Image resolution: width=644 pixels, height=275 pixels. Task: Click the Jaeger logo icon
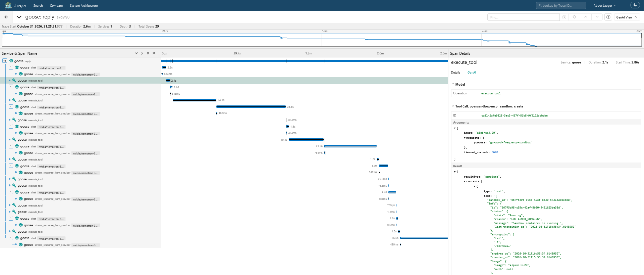(8, 5)
